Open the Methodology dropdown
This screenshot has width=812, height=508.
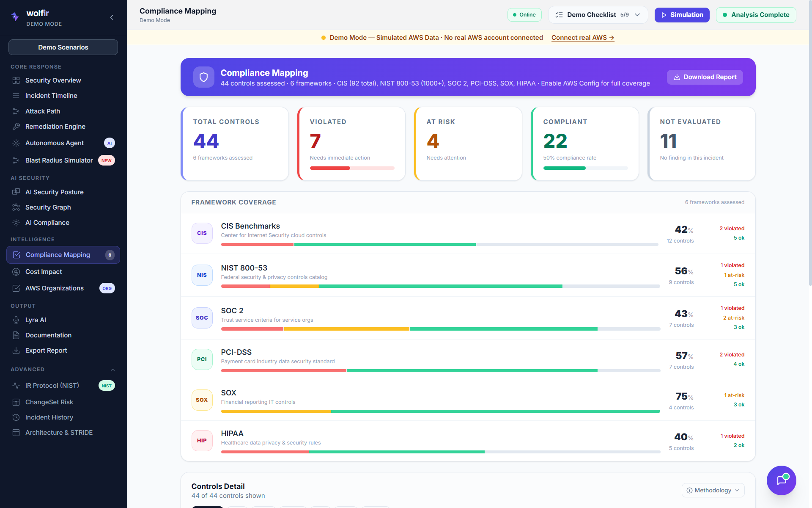point(713,490)
